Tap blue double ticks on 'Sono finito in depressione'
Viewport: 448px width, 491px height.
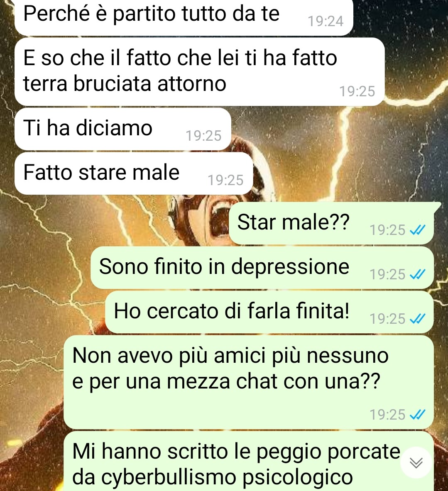pyautogui.click(x=418, y=275)
